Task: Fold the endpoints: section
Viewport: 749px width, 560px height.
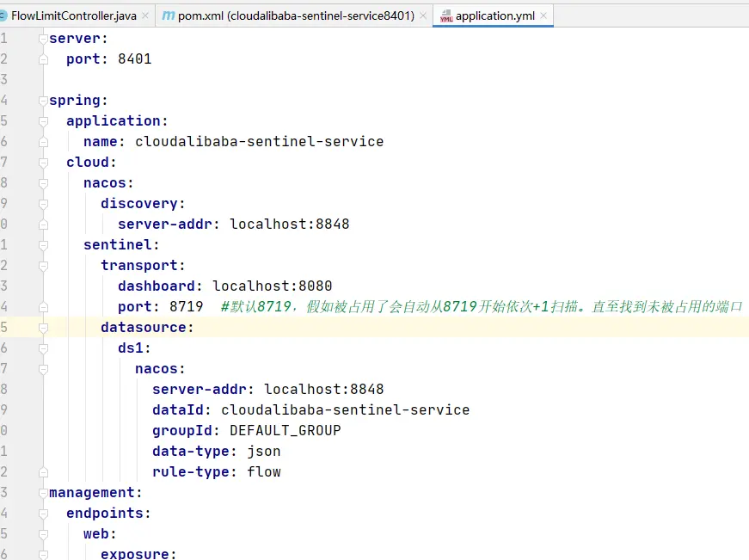Action: [44, 514]
